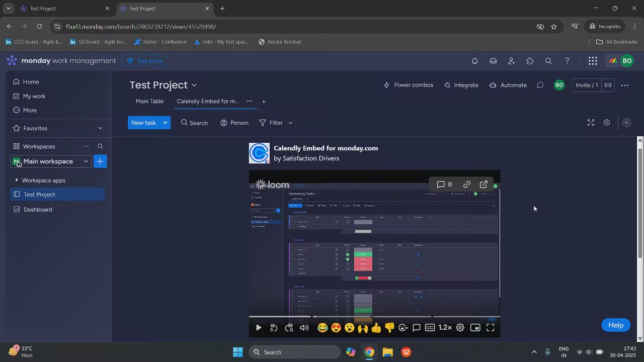Open the help question mark icon
Viewport: 644px width, 362px height.
(567, 61)
